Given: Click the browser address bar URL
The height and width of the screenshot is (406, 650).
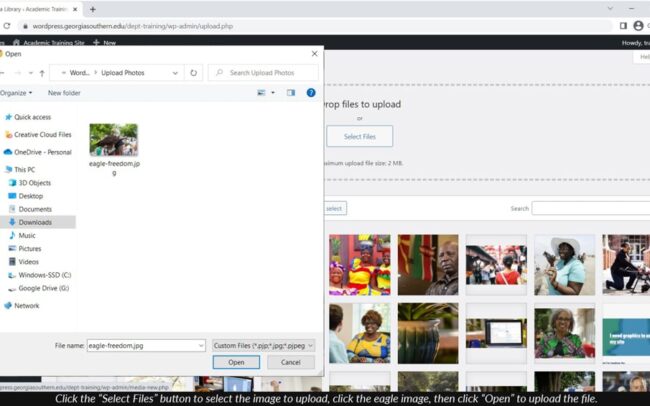Looking at the screenshot, I should [133, 26].
